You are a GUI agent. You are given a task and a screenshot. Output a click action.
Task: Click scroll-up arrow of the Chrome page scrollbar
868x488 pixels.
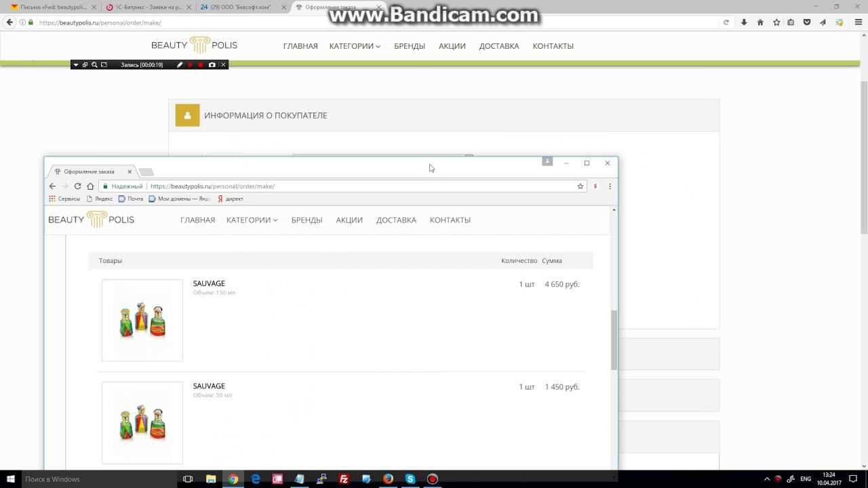(x=614, y=210)
